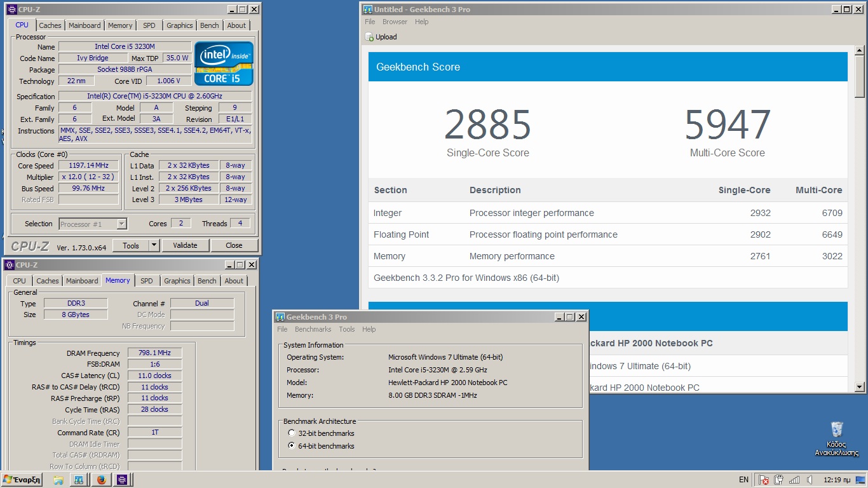Click the Memory multi-core value 3022
The width and height of the screenshot is (868, 488).
(832, 256)
